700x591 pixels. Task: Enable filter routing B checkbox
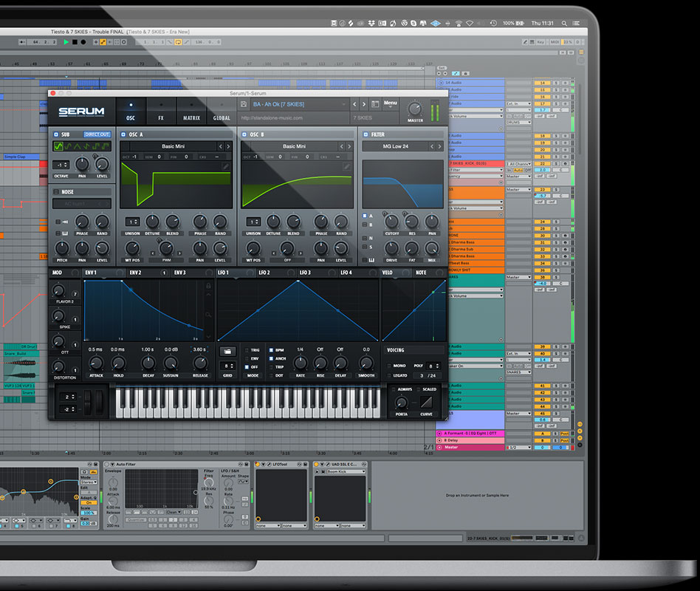[x=365, y=225]
